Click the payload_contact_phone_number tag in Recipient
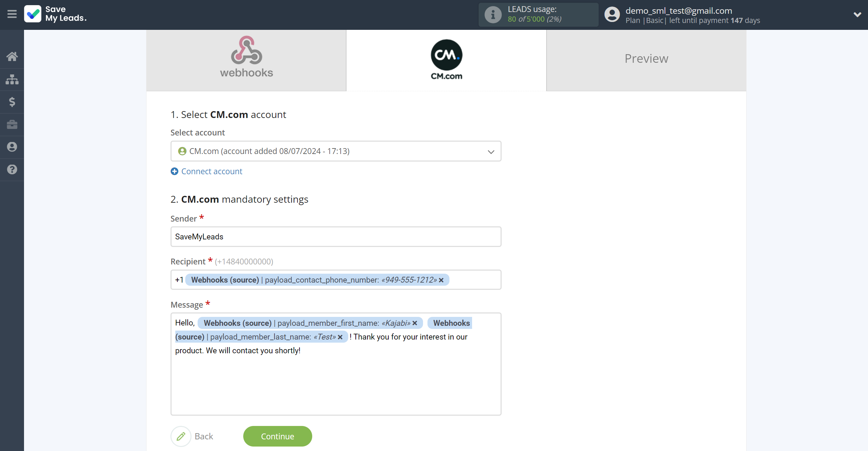 click(317, 280)
